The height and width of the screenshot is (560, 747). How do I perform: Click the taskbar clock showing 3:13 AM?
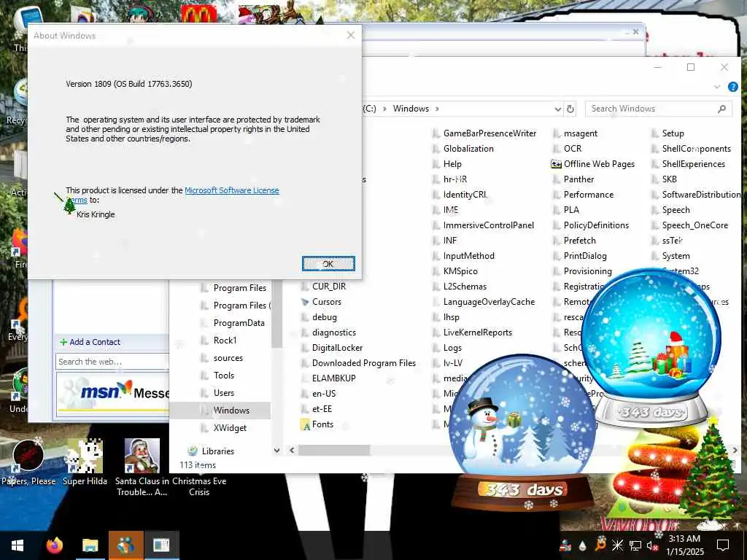pyautogui.click(x=684, y=545)
